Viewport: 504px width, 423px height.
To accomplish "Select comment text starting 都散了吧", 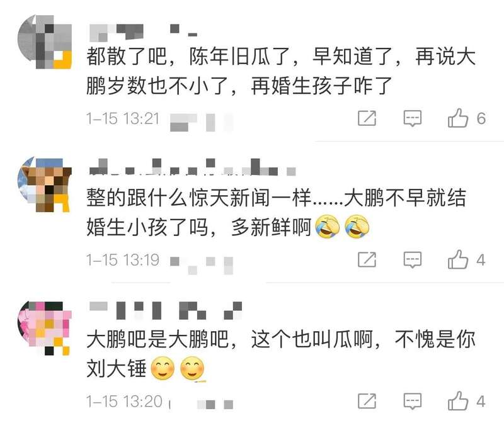I will (x=281, y=71).
